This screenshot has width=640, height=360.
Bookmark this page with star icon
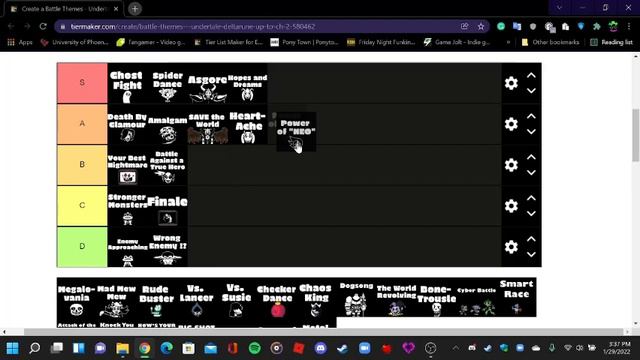[481, 27]
